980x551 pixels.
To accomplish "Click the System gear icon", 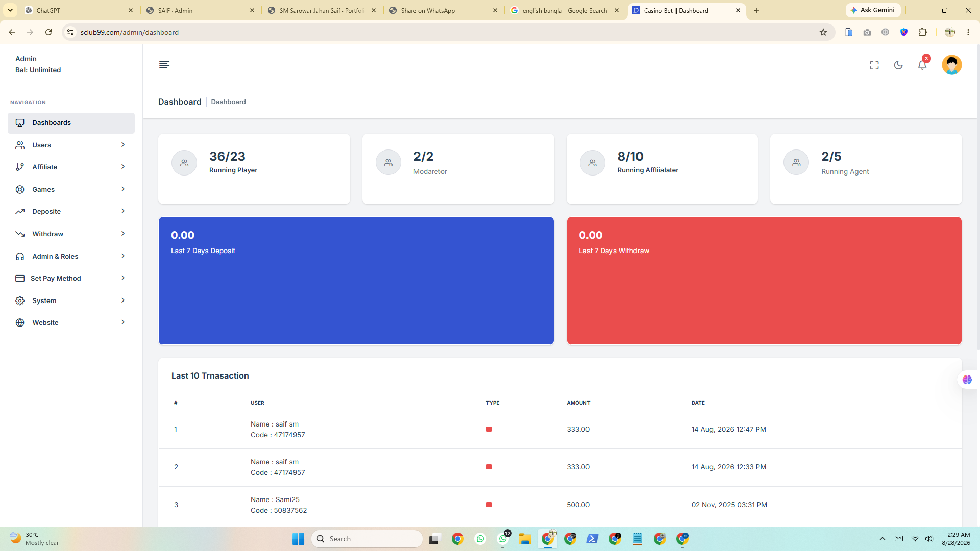I will click(x=20, y=300).
